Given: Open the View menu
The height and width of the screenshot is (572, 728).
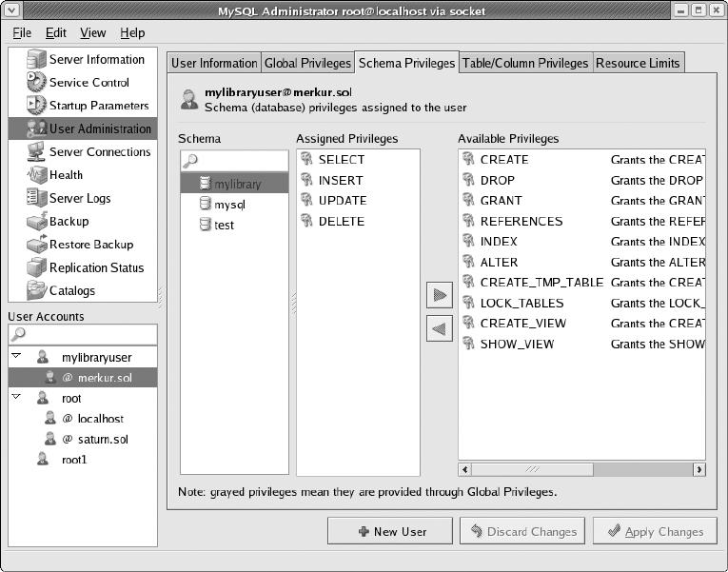Looking at the screenshot, I should [x=93, y=33].
